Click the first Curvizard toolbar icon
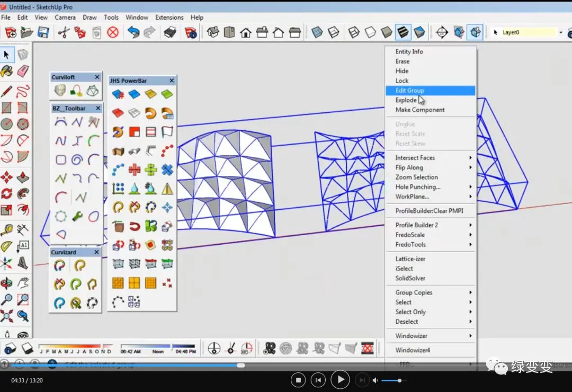 tap(59, 265)
